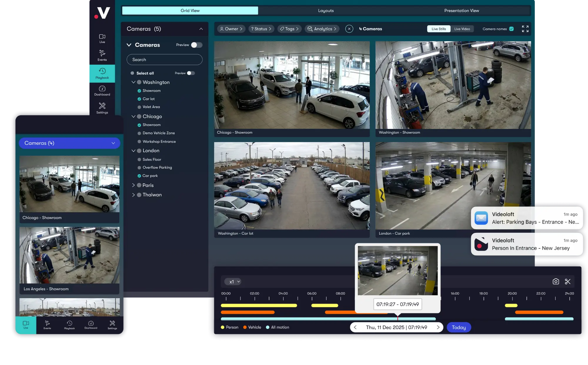Click the yellow Person event bar near 02:00
The height and width of the screenshot is (365, 588).
click(x=259, y=306)
